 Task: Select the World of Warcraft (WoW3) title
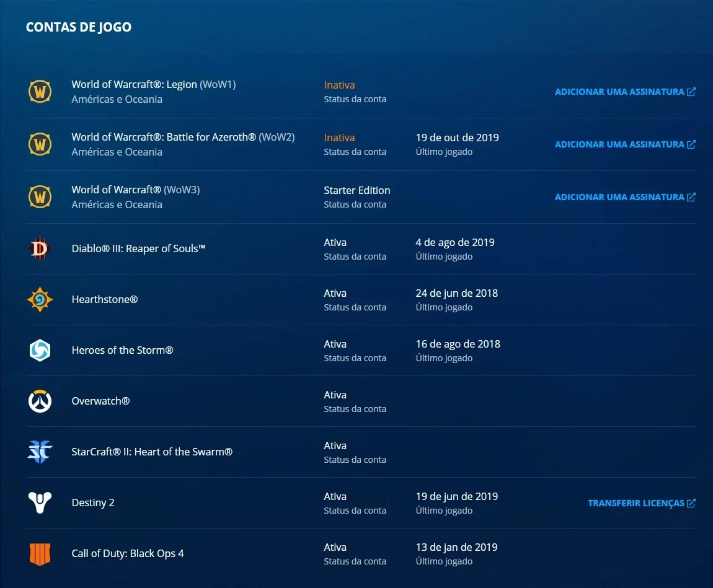136,190
